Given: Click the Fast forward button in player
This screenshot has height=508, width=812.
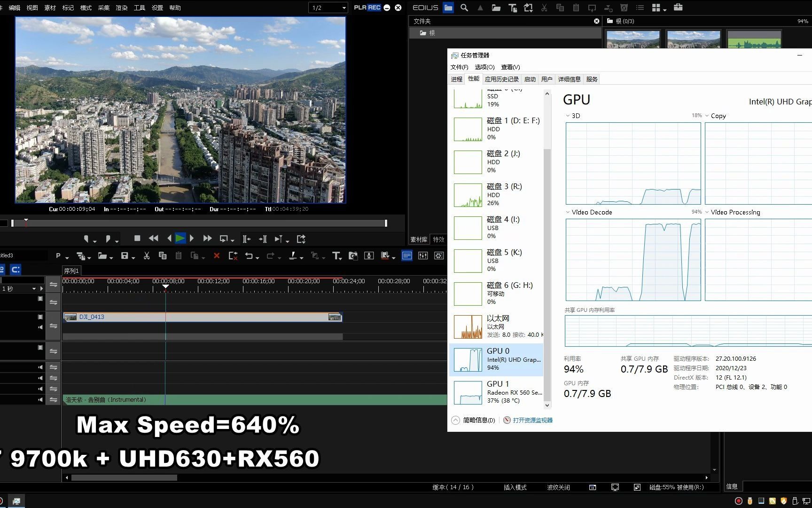Looking at the screenshot, I should pyautogui.click(x=207, y=238).
